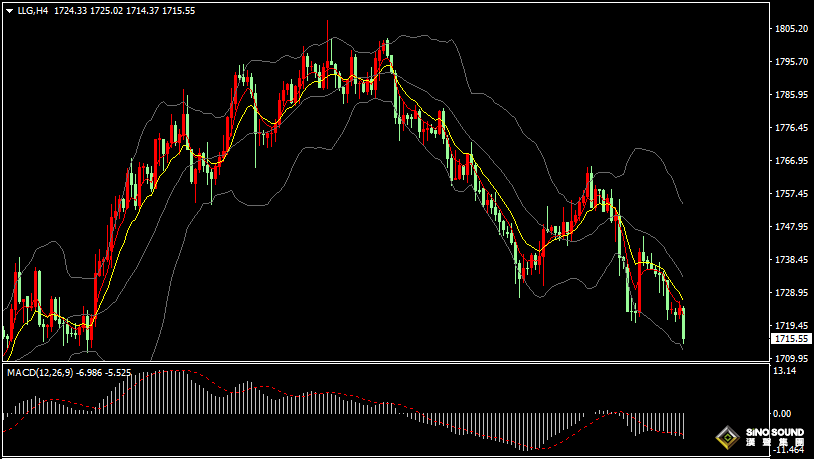This screenshot has width=814, height=459.
Task: Click the last MACD histogram bar on the right
Action: (x=683, y=425)
